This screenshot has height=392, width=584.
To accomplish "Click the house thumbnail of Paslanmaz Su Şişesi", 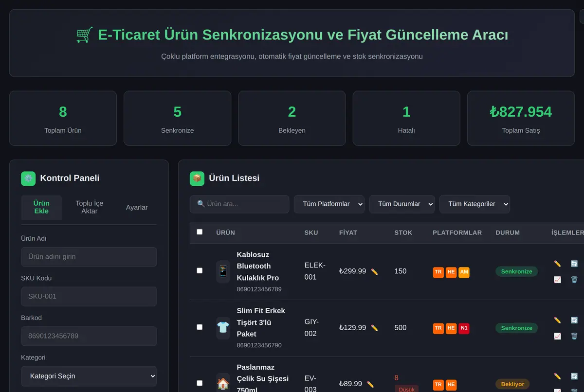I will (x=223, y=384).
